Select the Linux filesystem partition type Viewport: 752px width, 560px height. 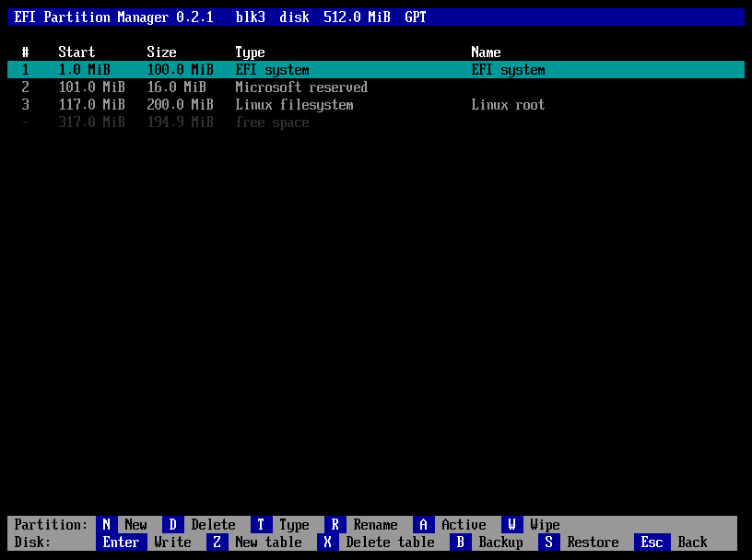click(295, 105)
